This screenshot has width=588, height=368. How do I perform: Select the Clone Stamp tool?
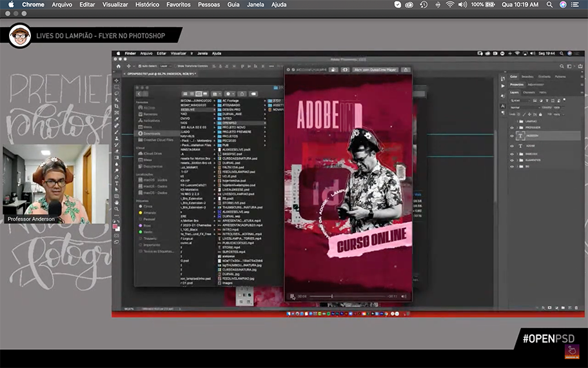click(x=117, y=138)
